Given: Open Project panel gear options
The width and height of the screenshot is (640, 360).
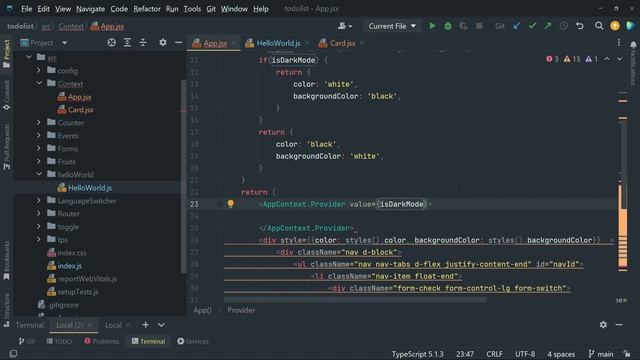Looking at the screenshot, I should [x=162, y=42].
